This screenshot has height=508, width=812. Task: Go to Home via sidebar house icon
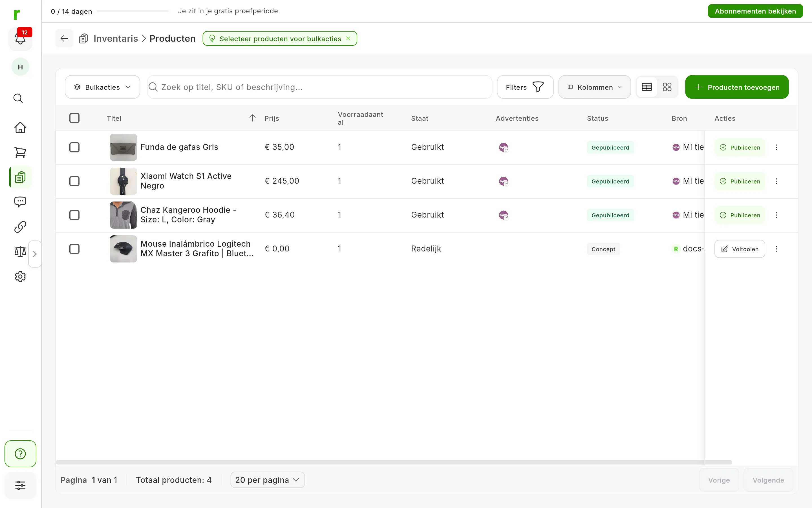click(x=20, y=127)
